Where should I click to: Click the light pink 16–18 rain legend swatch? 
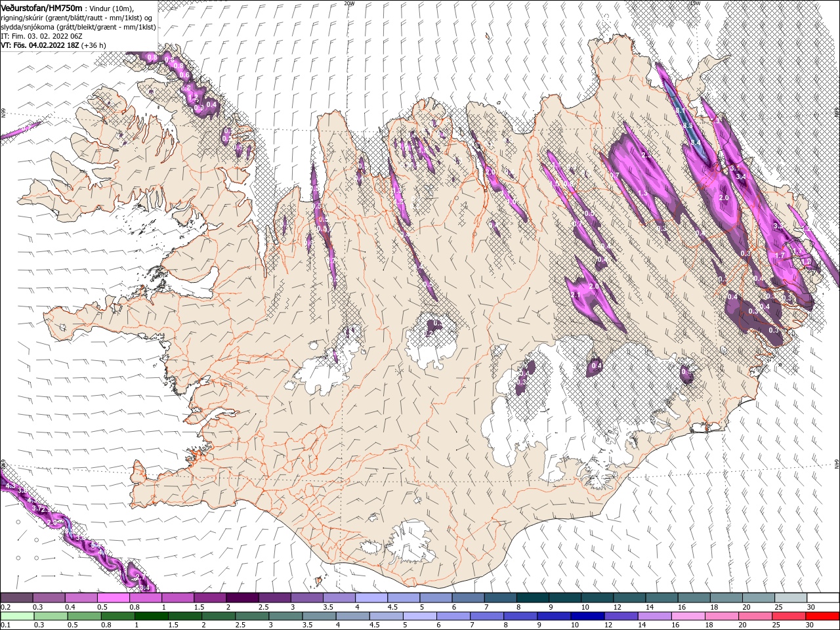(688, 616)
